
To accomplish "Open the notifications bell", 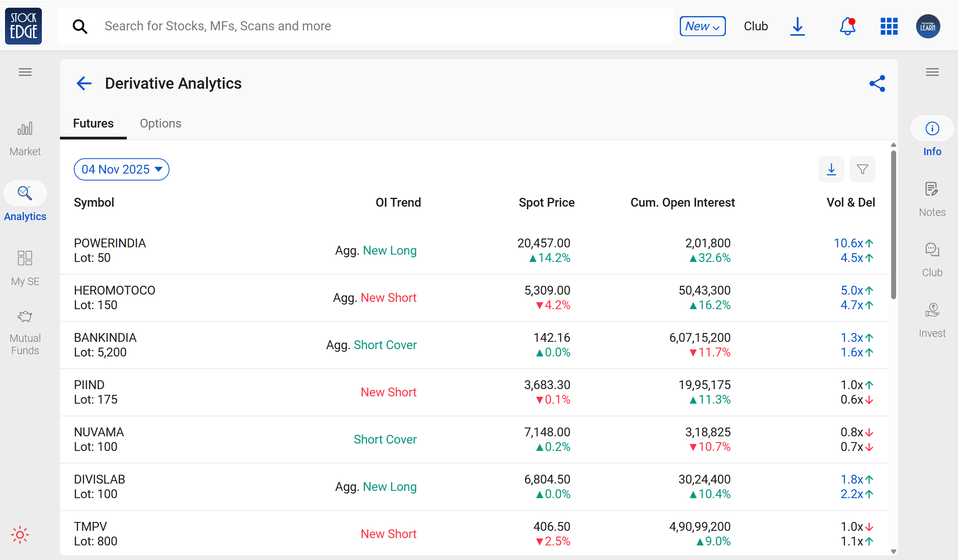I will pyautogui.click(x=847, y=27).
